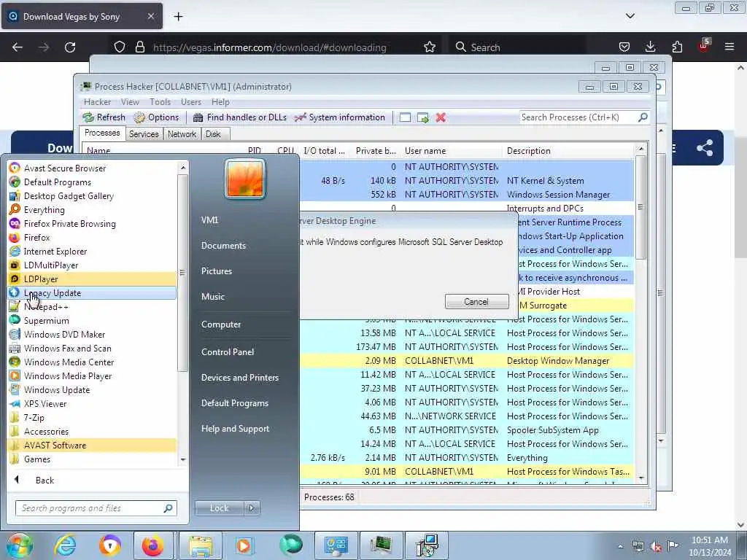Click the user account picture
747x560 pixels.
point(245,179)
